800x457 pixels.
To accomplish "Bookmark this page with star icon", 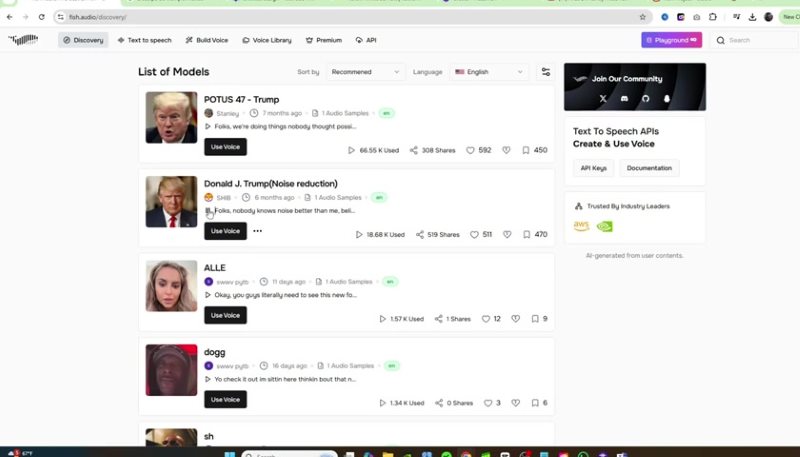I will pos(642,17).
